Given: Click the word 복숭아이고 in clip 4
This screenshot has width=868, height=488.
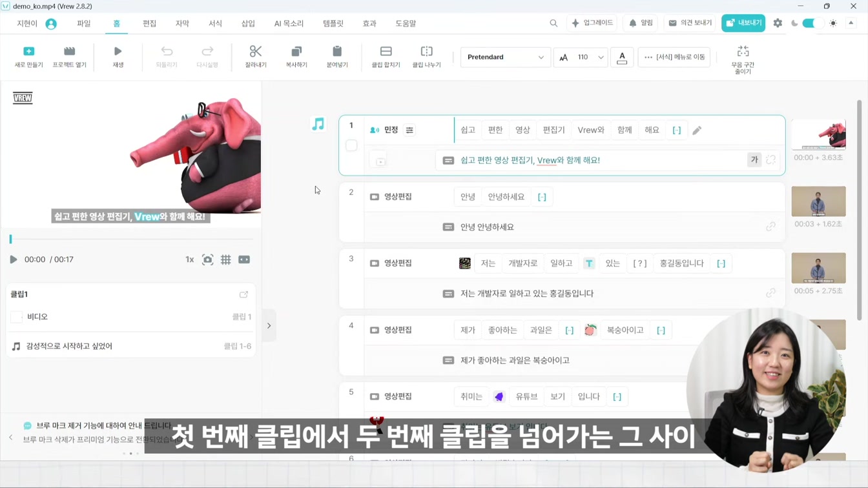Looking at the screenshot, I should click(x=625, y=330).
